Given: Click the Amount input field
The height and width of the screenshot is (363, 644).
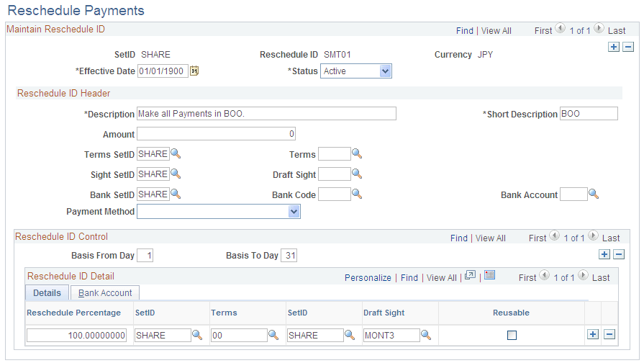Looking at the screenshot, I should point(216,134).
